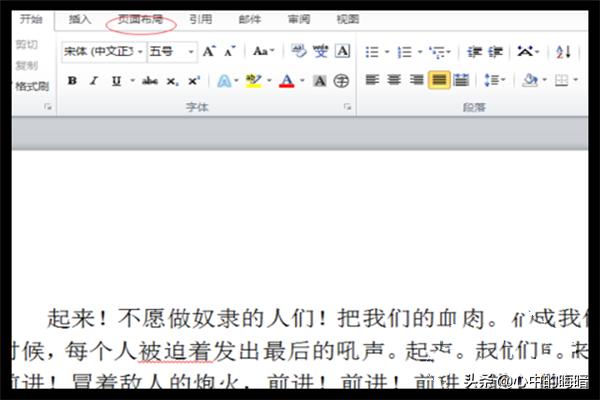The height and width of the screenshot is (400, 600).
Task: Open the Font dialog launcher
Action: 347,107
